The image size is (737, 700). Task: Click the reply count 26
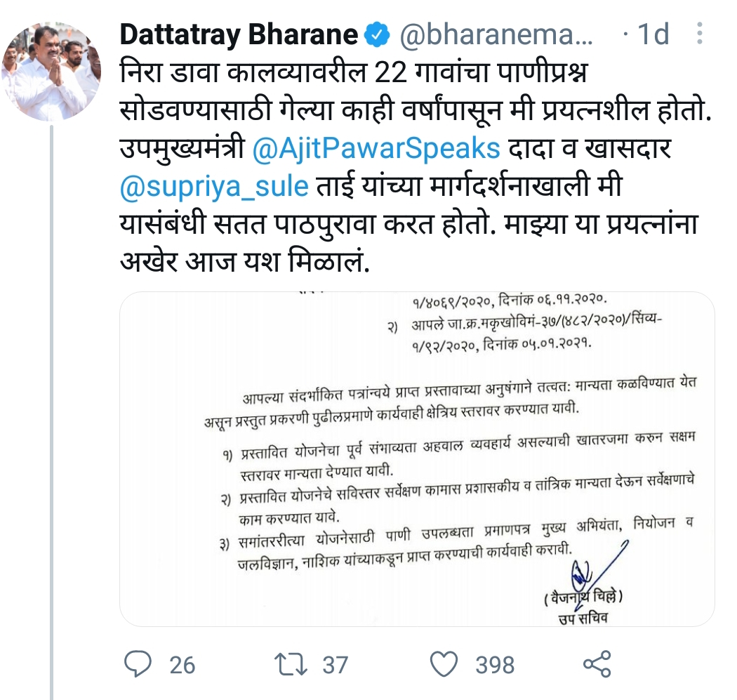[x=182, y=665]
